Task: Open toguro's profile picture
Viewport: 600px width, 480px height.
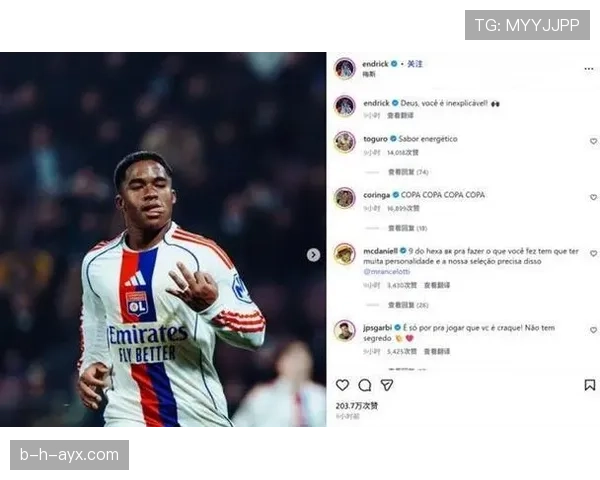Action: click(345, 142)
